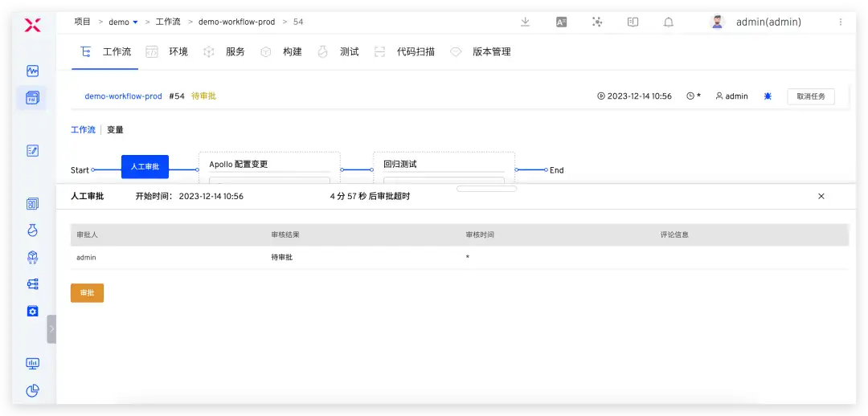The image size is (868, 416).
Task: Open the edit note sidebar icon
Action: pos(33,150)
